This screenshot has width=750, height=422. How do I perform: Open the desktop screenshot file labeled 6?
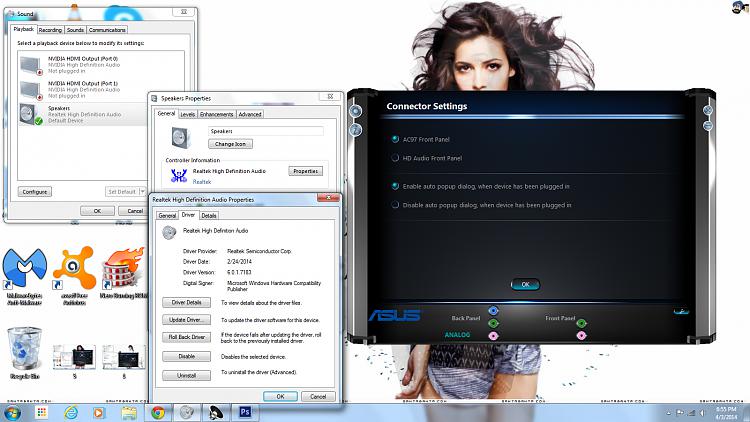pos(124,361)
